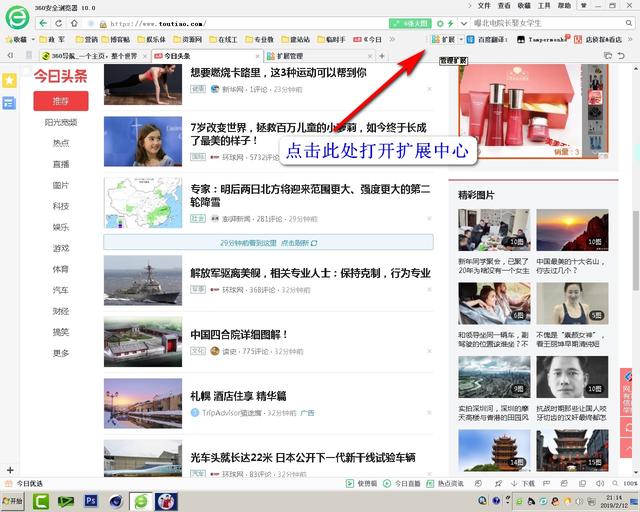Click the restore closed tab undo icon
Viewport: 640px width, 512px height.
(x=621, y=56)
